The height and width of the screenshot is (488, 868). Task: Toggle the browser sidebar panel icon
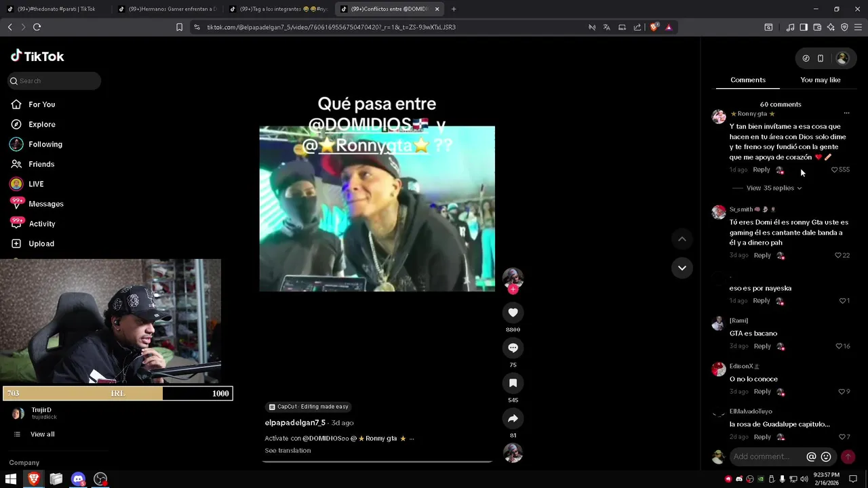click(x=804, y=27)
